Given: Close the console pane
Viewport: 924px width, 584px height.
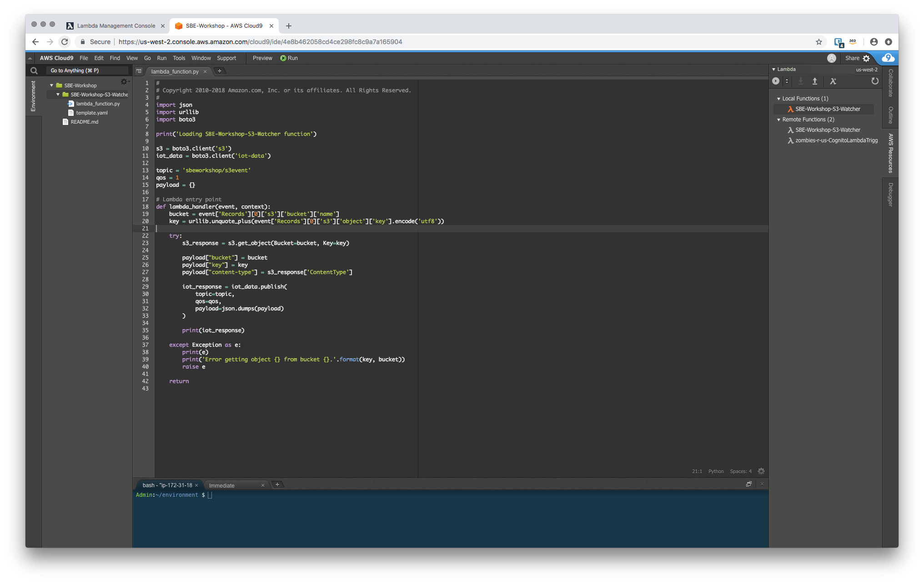Looking at the screenshot, I should (x=762, y=484).
